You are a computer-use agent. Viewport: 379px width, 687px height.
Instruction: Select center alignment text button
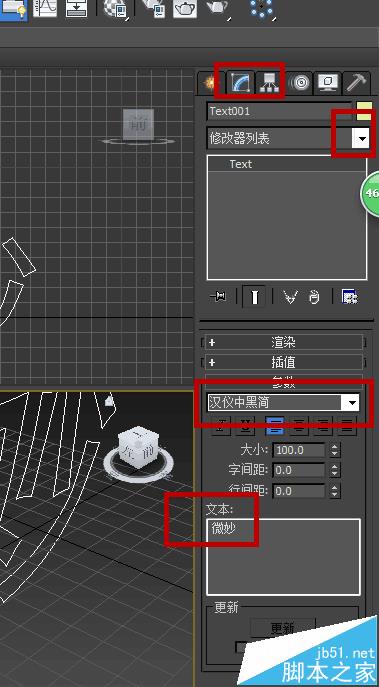coord(300,426)
